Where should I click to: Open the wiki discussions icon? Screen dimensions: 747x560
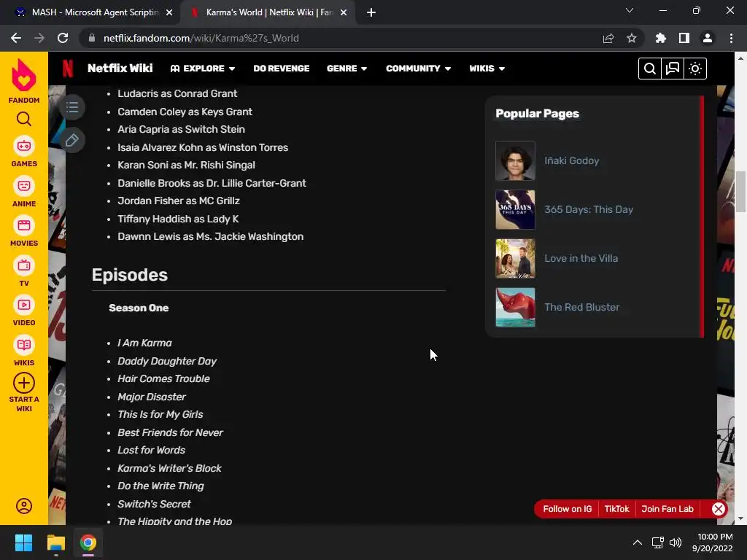[x=673, y=69]
